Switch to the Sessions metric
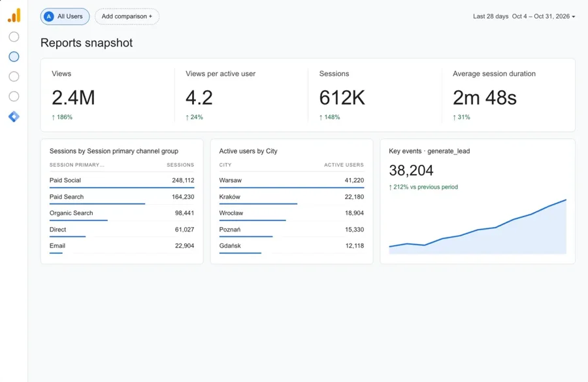588x382 pixels. pyautogui.click(x=375, y=95)
